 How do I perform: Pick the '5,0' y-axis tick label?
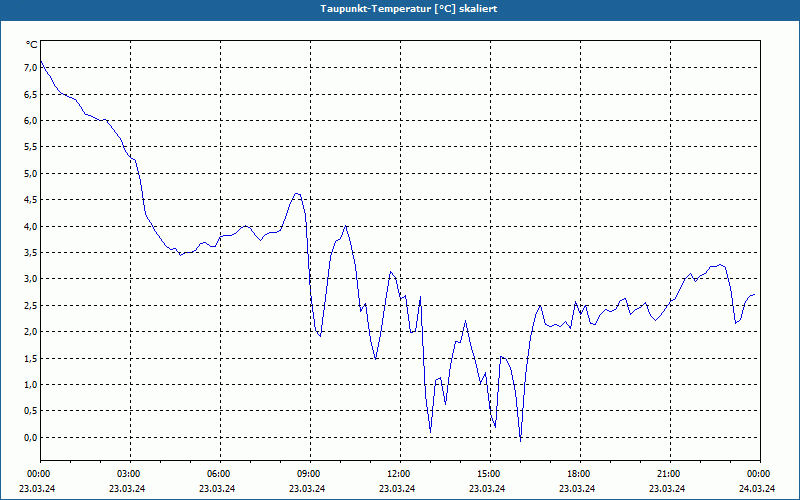click(x=32, y=173)
